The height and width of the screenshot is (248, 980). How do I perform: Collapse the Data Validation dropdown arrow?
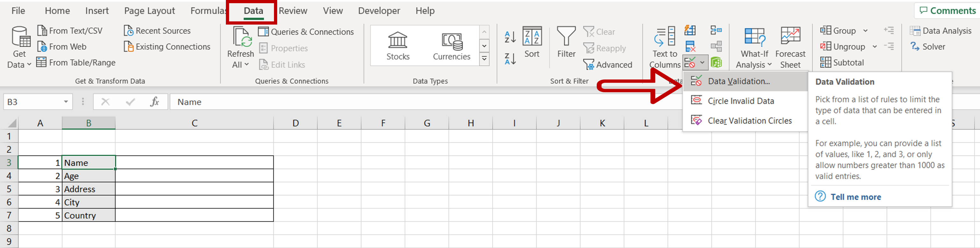click(702, 62)
